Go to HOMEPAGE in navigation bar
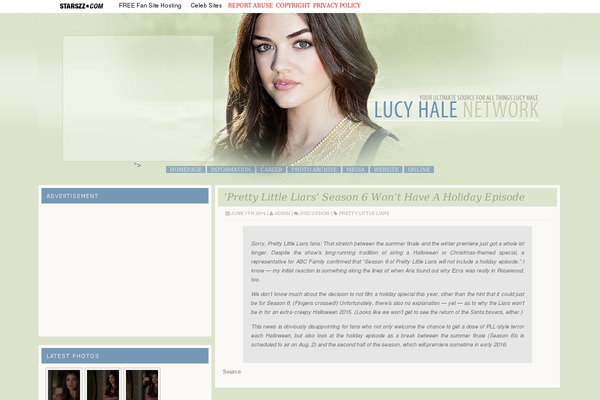The width and height of the screenshot is (600, 400). [186, 170]
